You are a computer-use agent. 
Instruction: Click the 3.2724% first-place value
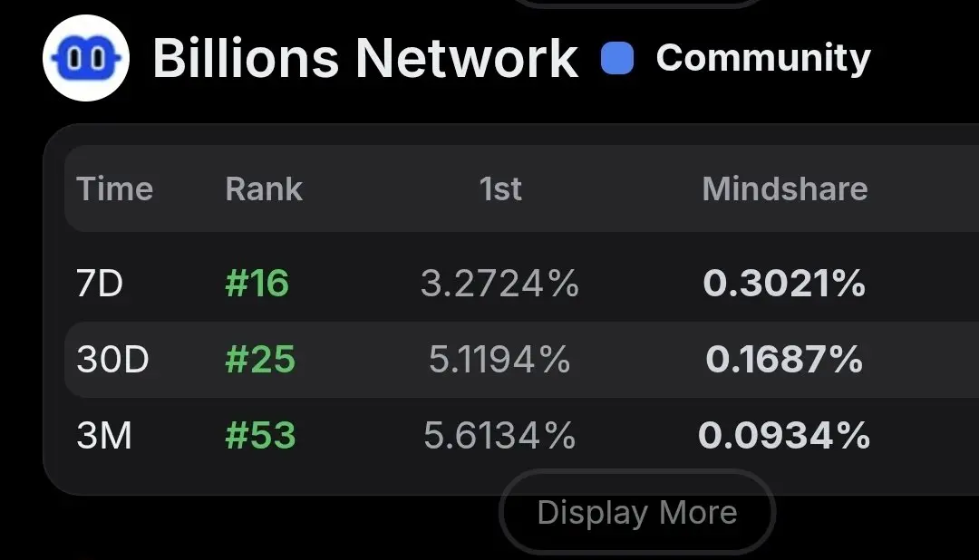(499, 284)
